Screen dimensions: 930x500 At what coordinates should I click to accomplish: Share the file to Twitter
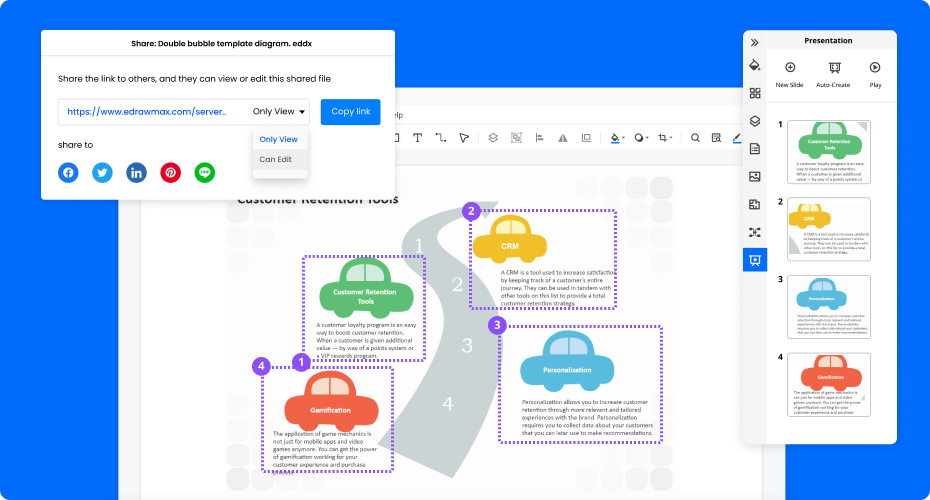coord(102,172)
